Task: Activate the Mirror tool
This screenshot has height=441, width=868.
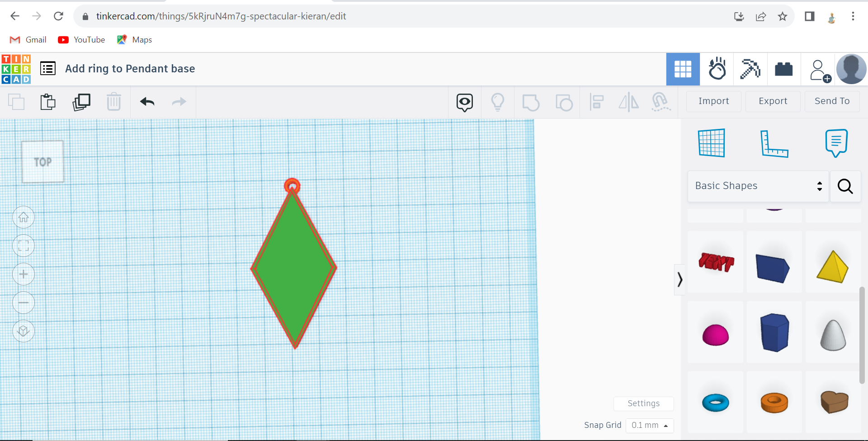Action: (629, 102)
